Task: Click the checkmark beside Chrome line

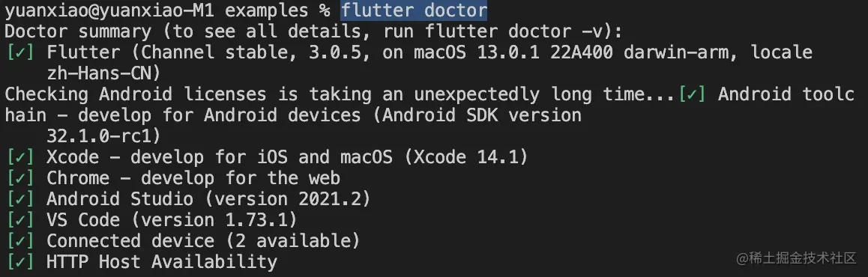Action: pyautogui.click(x=20, y=178)
